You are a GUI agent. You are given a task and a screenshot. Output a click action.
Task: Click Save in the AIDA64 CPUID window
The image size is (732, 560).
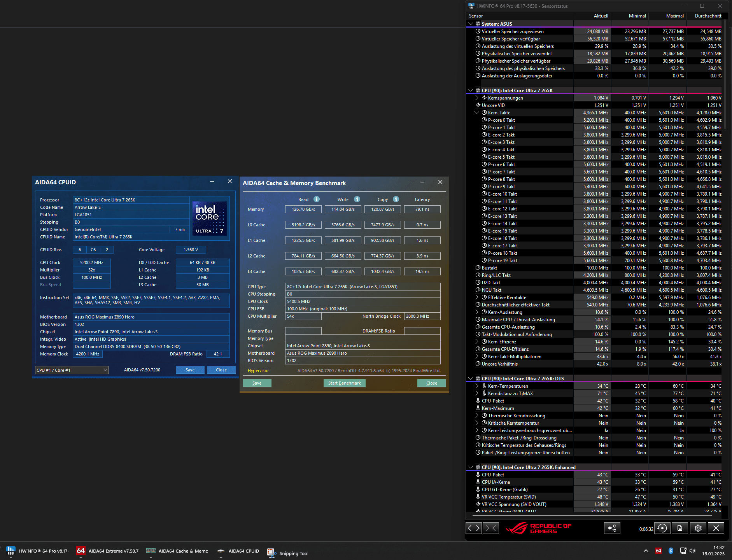click(x=190, y=370)
